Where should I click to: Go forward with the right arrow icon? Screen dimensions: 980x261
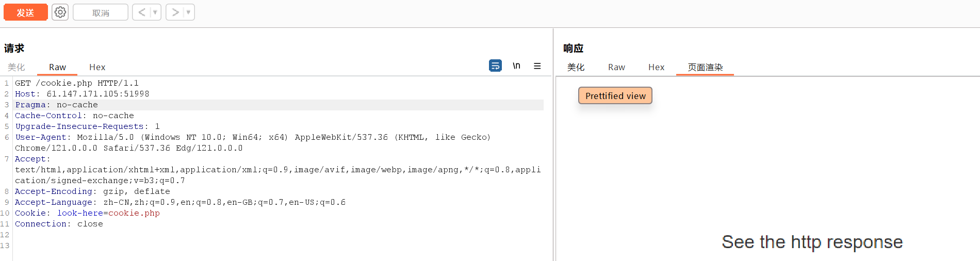point(175,12)
